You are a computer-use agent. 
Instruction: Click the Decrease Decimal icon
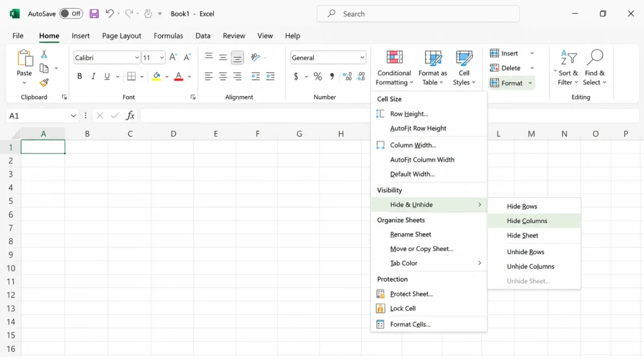point(360,76)
